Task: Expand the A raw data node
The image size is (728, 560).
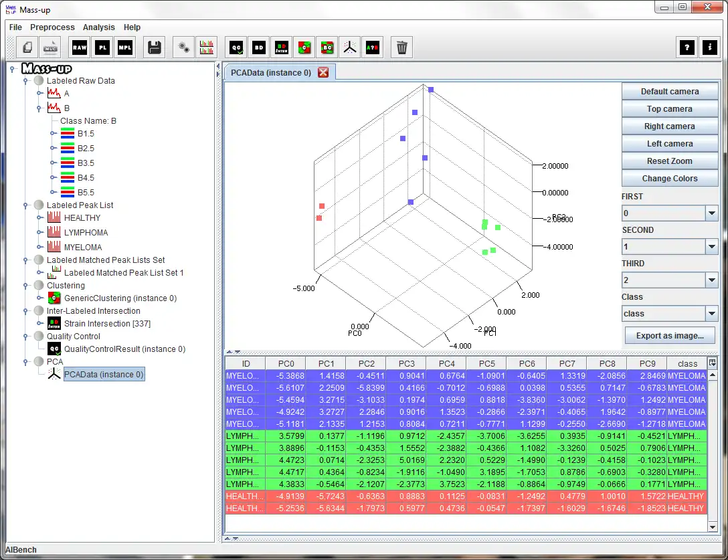Action: point(39,94)
